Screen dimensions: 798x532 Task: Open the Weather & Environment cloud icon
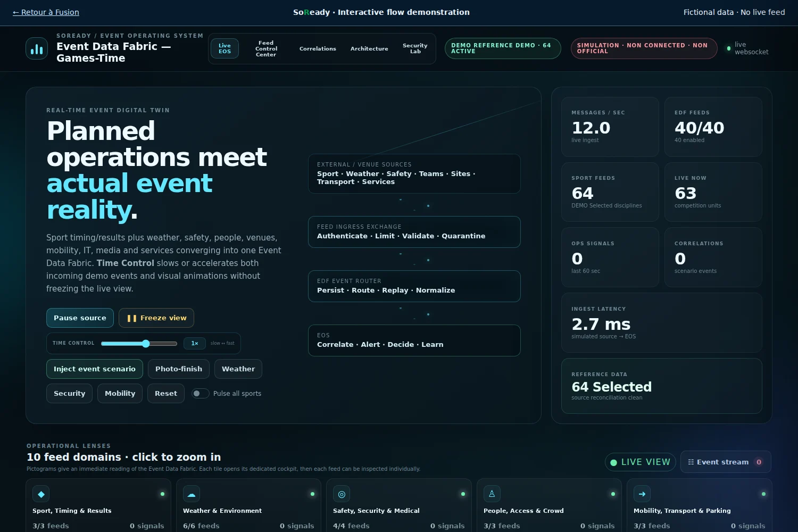192,494
